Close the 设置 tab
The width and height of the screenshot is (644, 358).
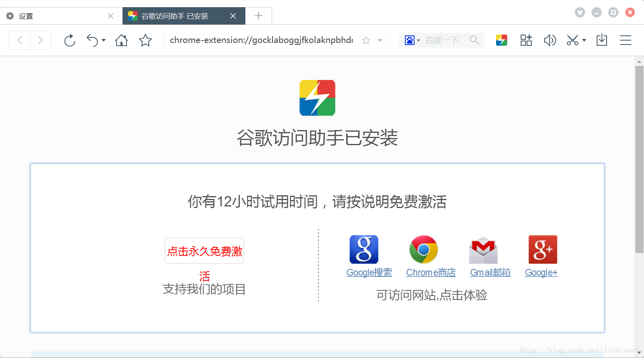(x=111, y=16)
